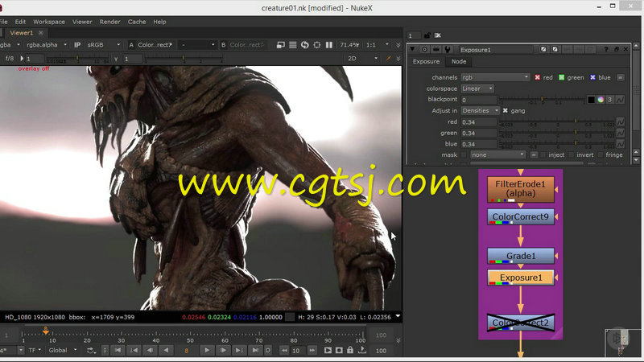
Task: Open the 2D view mode dropdown
Action: 362,59
